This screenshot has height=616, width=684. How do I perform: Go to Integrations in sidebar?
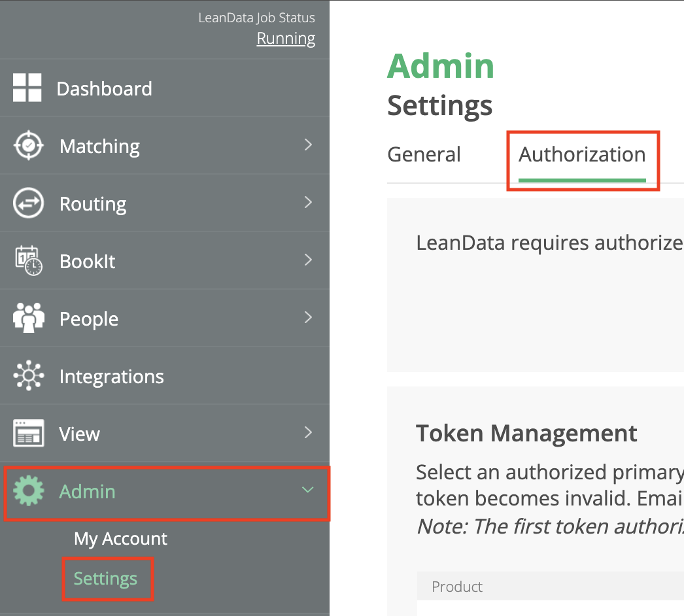coord(112,377)
